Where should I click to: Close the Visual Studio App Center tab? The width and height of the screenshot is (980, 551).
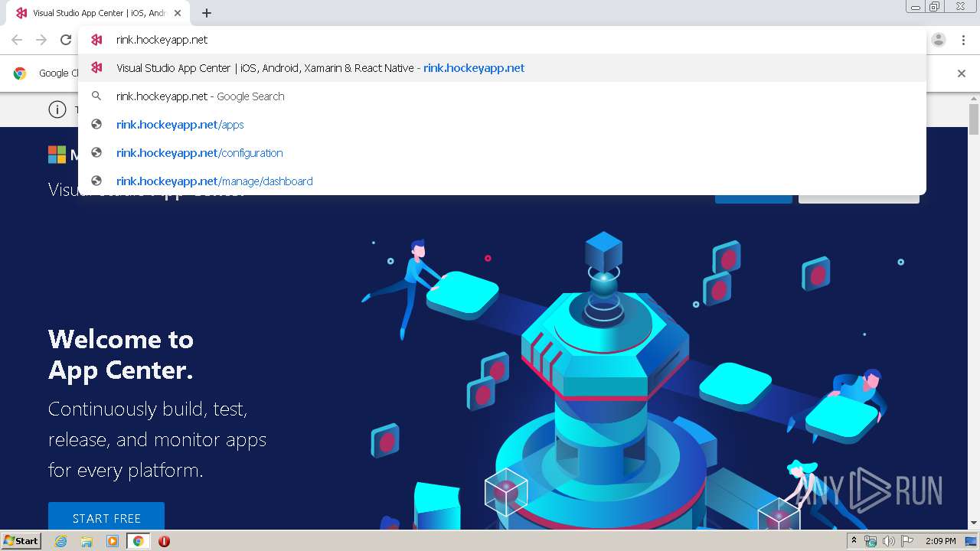tap(178, 13)
